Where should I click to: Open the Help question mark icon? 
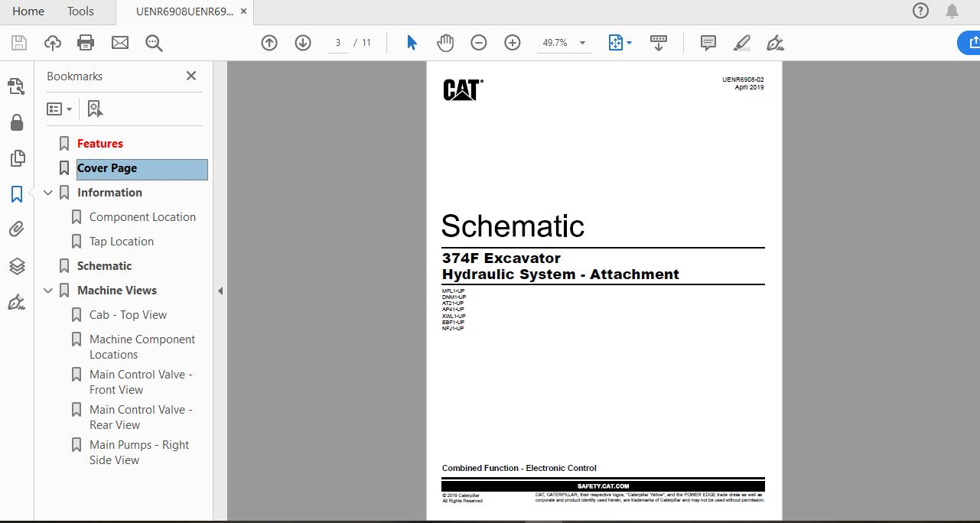pyautogui.click(x=921, y=11)
